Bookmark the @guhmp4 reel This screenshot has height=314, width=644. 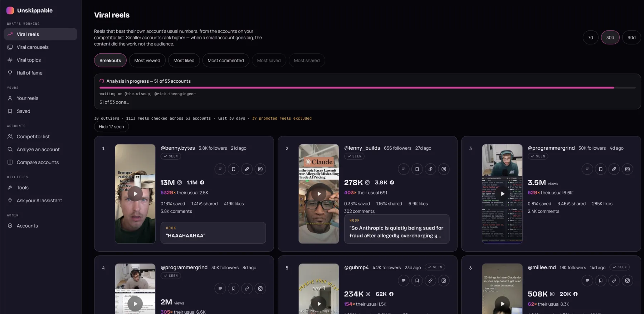(x=417, y=281)
